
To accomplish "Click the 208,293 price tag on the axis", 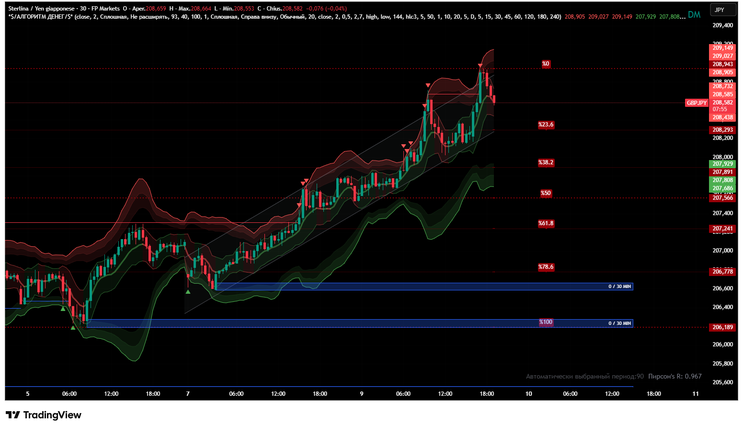I will click(x=722, y=130).
